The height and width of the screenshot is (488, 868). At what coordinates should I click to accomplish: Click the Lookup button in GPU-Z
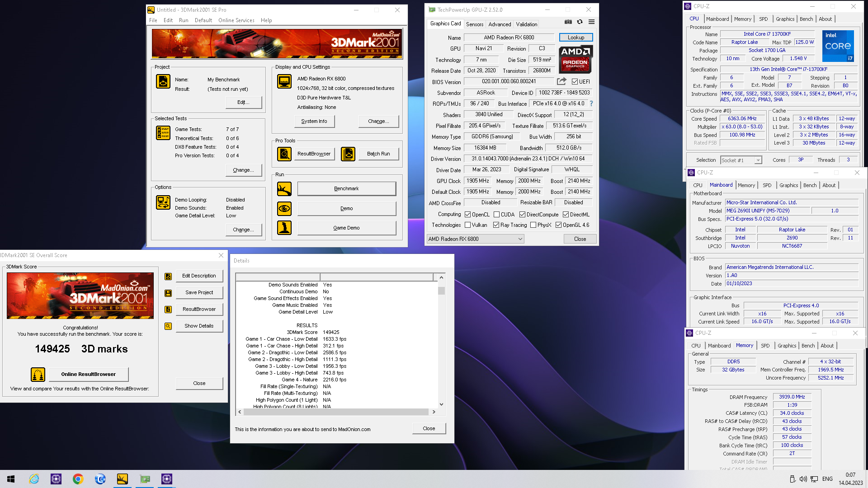pyautogui.click(x=576, y=38)
